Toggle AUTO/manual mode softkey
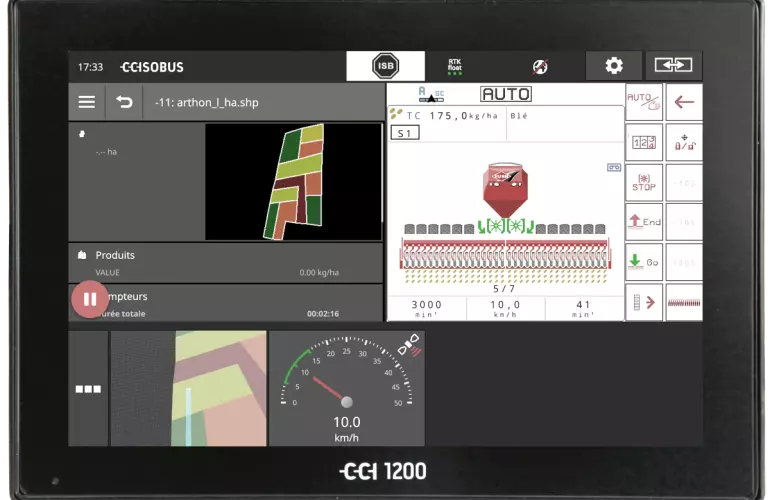Screen dimensions: 770x500 tap(644, 102)
